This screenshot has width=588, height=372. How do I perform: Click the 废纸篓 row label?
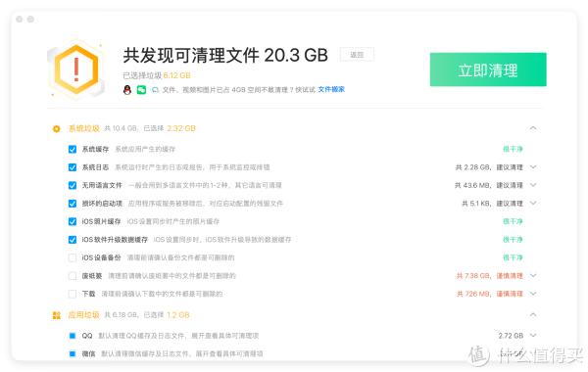(92, 276)
